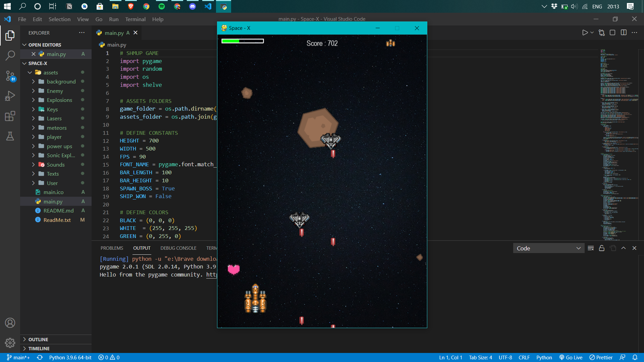644x362 pixels.
Task: Expand the Sounds folder
Action: pos(56,165)
